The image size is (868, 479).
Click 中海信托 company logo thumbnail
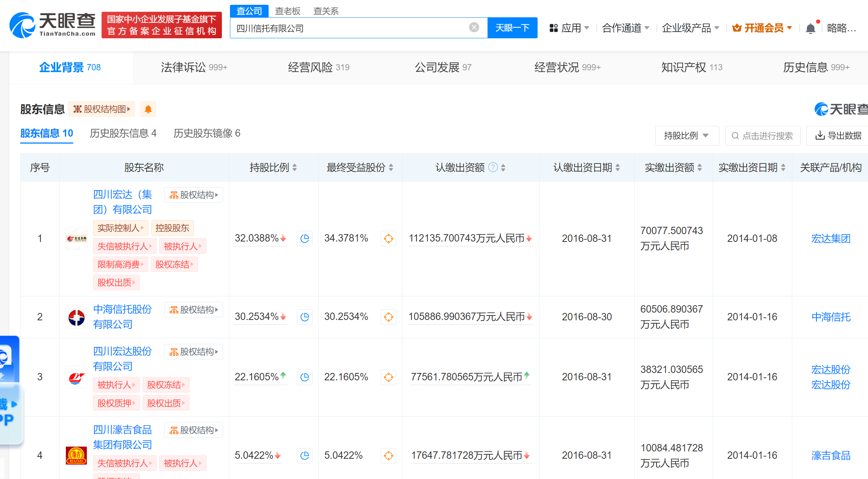point(76,317)
